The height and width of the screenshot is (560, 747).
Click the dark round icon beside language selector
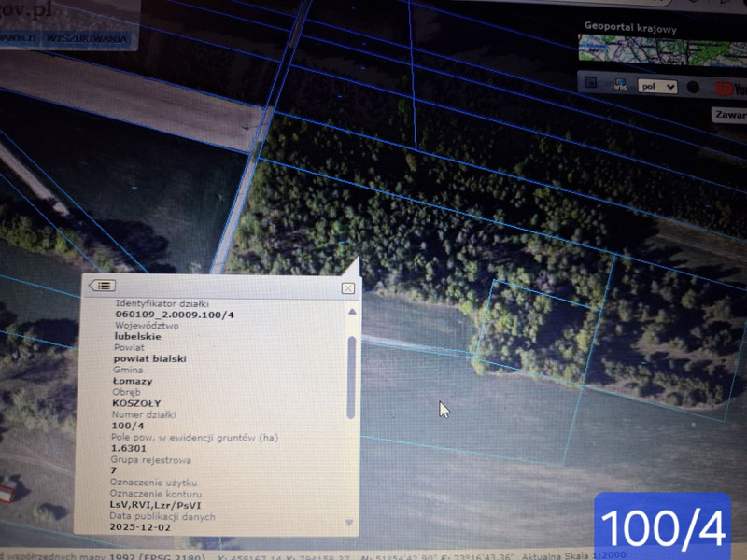click(694, 87)
